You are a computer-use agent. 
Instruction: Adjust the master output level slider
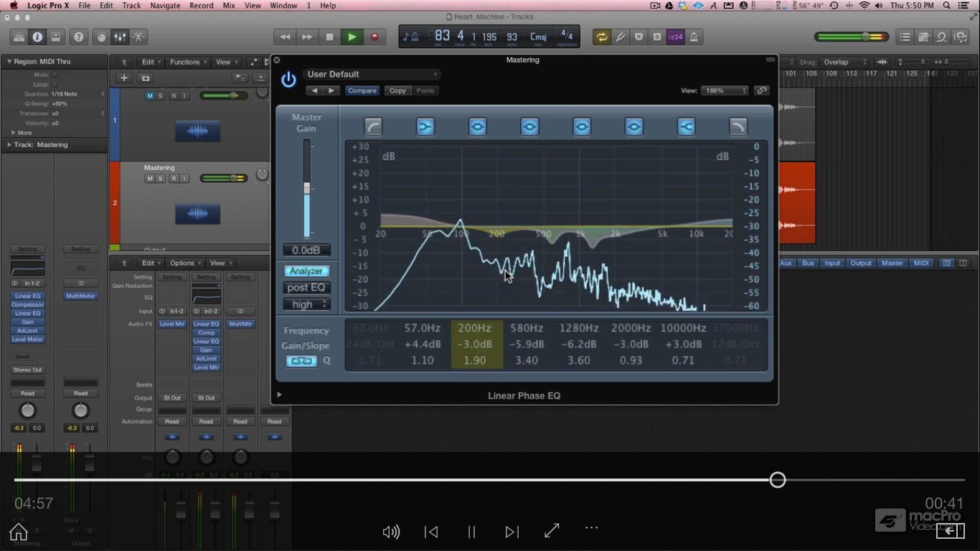tap(850, 37)
